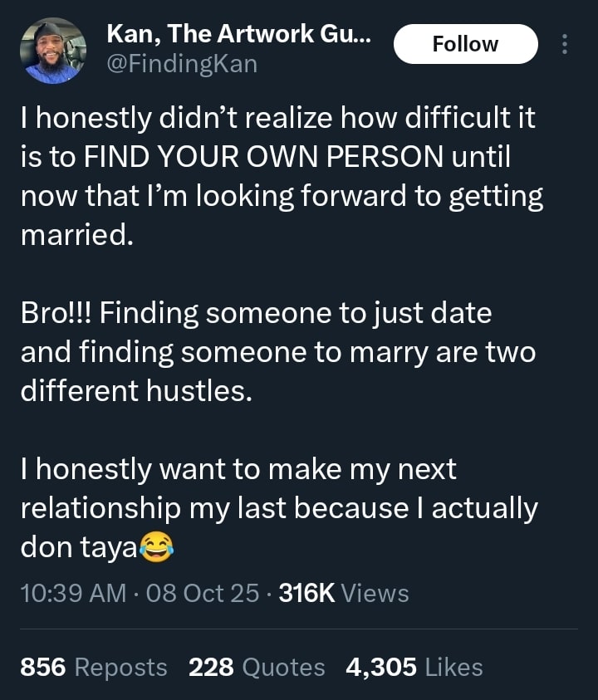Click the paragraph starting with Bro!!!

(277, 352)
